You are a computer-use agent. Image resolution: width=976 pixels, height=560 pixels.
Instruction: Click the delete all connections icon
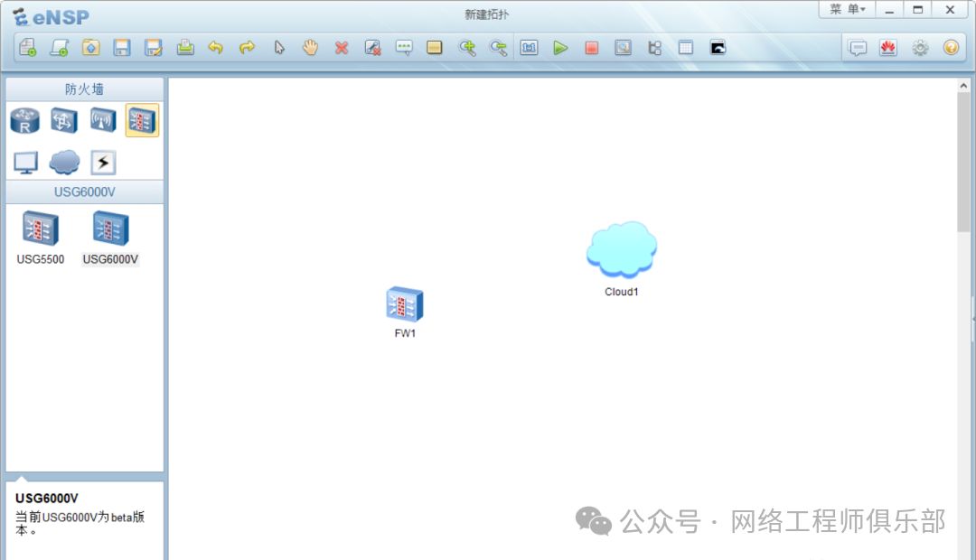[x=373, y=47]
